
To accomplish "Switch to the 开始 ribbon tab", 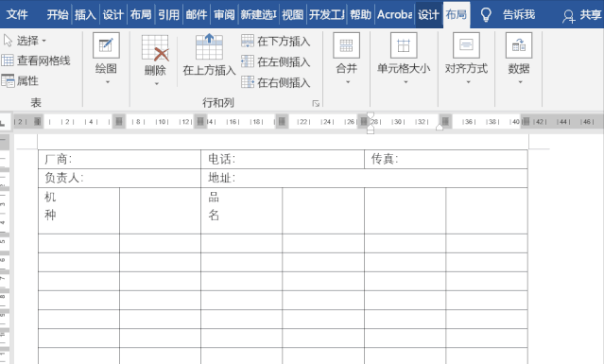I will [x=58, y=14].
